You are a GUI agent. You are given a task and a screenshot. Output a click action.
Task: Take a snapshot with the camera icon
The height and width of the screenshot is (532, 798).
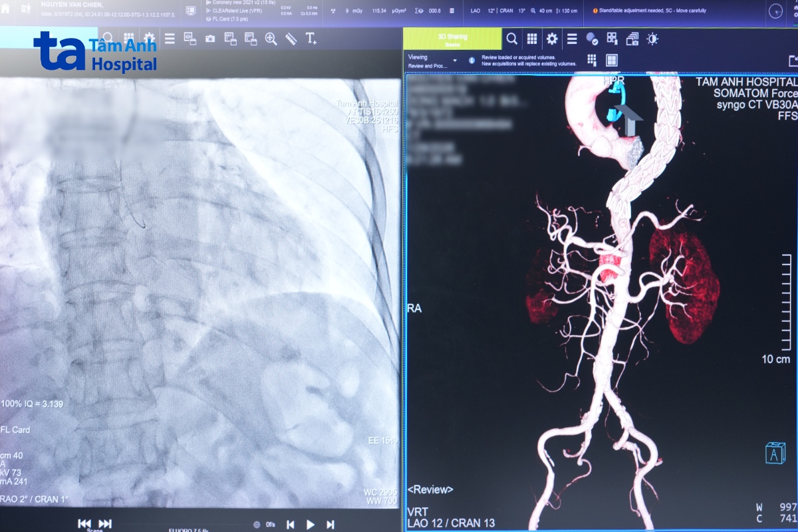tap(210, 39)
